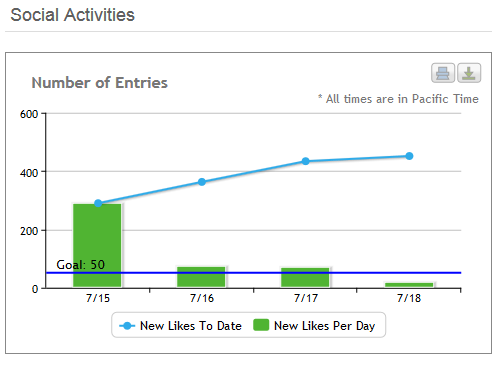Click the 7/16 x-axis label
The image size is (500, 366).
202,298
